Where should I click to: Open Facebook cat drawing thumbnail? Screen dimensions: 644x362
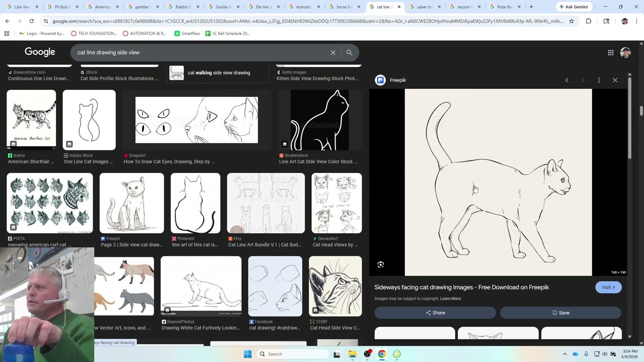[275, 286]
